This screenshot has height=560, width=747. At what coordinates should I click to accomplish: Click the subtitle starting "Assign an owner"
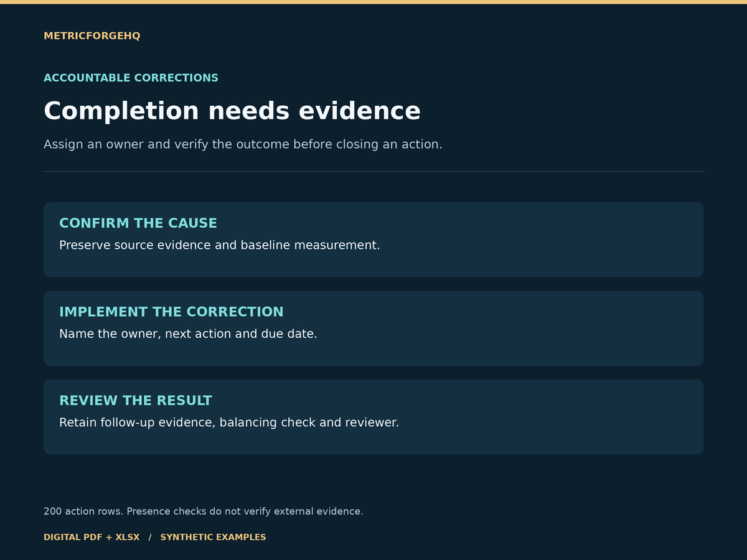coord(243,144)
